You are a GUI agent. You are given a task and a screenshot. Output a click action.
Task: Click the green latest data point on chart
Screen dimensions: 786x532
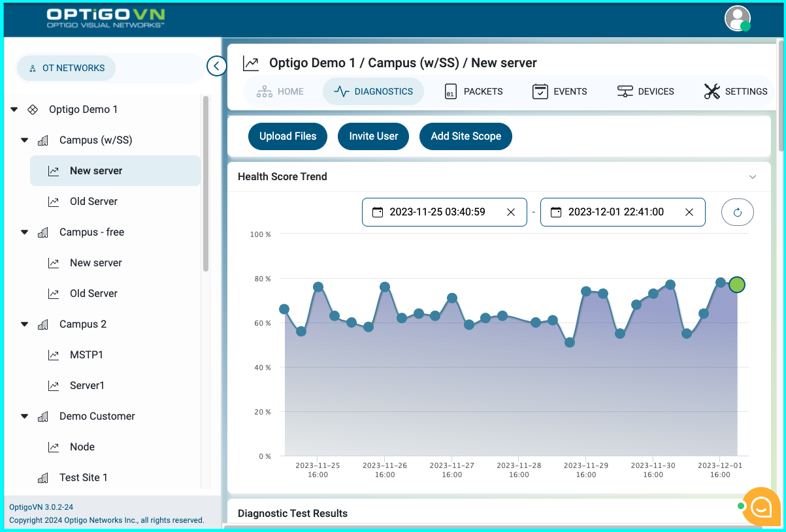(737, 285)
